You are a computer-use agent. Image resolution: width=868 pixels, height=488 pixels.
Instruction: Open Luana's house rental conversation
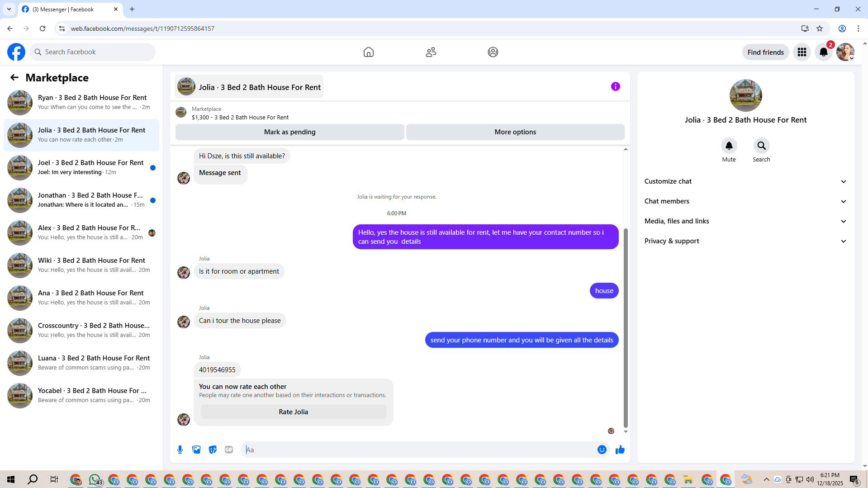(81, 363)
